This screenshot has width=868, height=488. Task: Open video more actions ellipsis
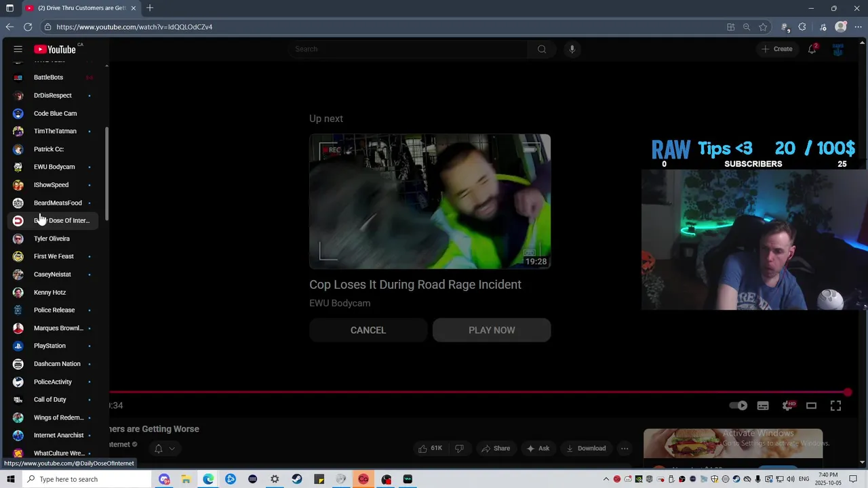coord(625,448)
